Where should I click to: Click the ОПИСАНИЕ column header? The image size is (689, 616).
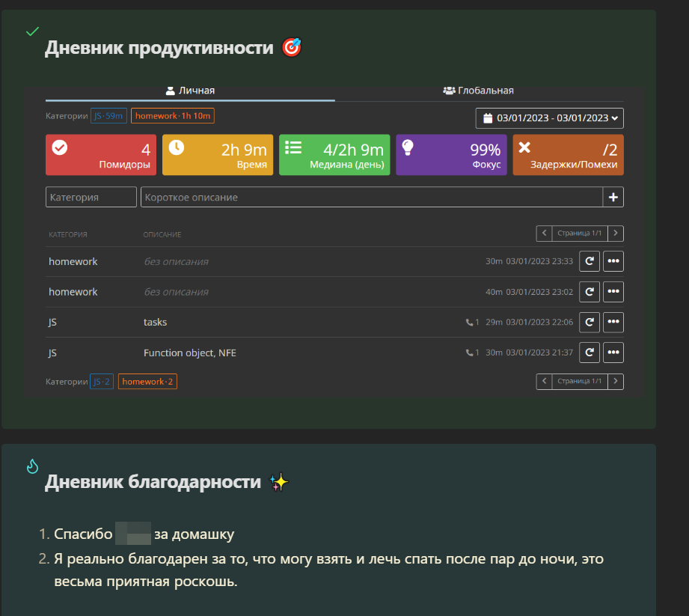click(x=162, y=235)
